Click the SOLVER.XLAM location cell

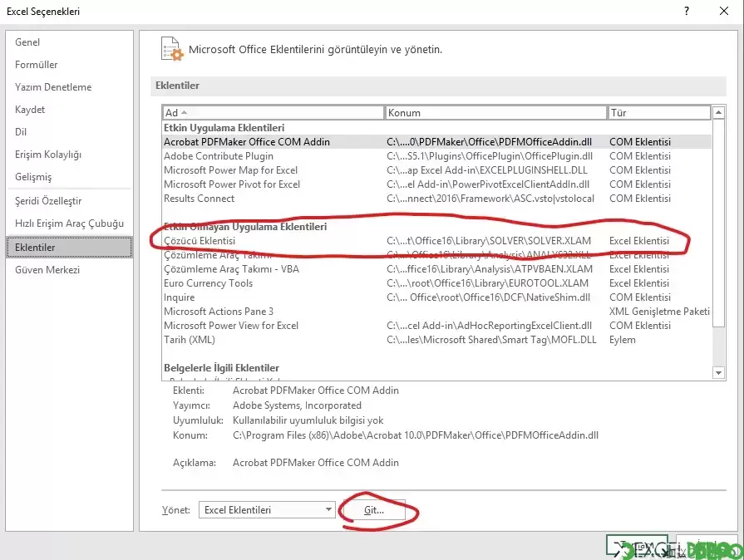489,241
